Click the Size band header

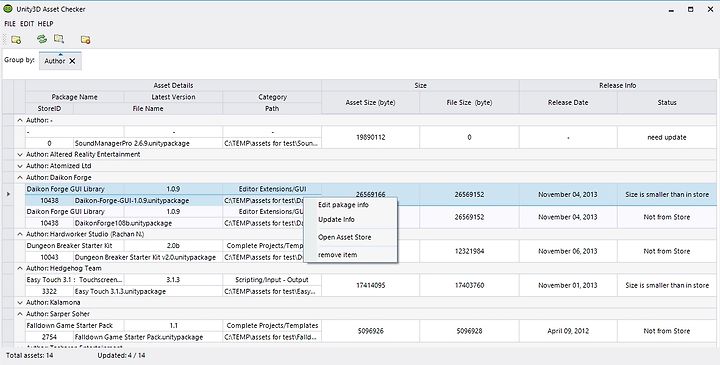pos(420,85)
